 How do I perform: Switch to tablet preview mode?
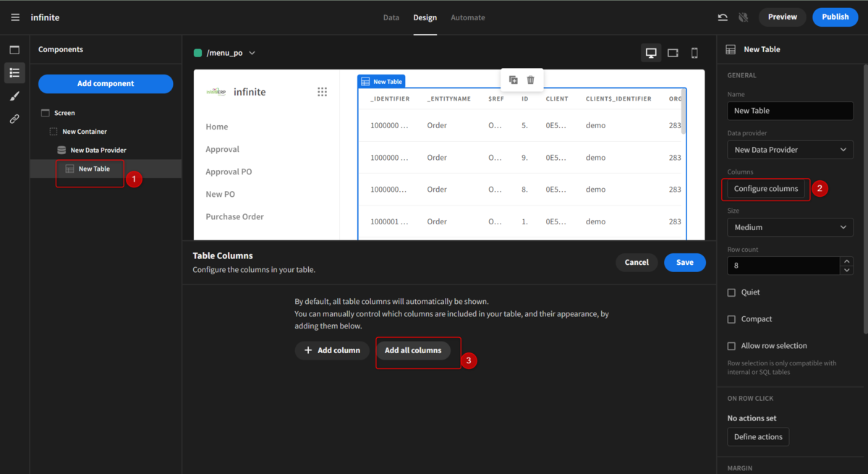673,52
